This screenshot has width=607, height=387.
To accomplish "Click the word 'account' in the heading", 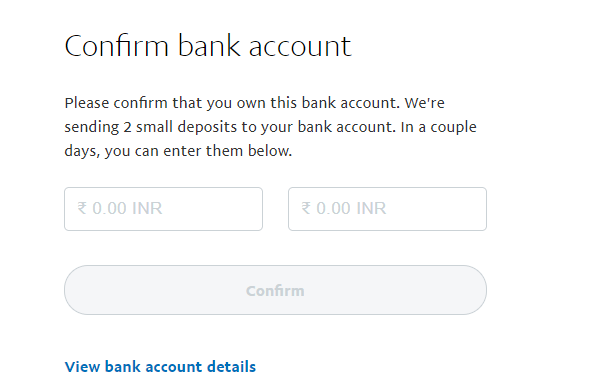I will (300, 47).
